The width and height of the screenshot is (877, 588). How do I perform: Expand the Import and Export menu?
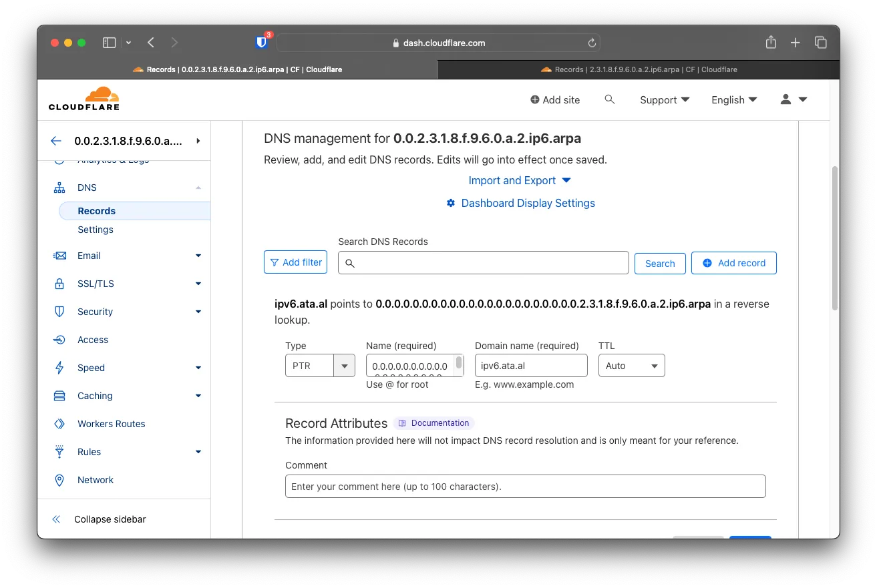[520, 180]
